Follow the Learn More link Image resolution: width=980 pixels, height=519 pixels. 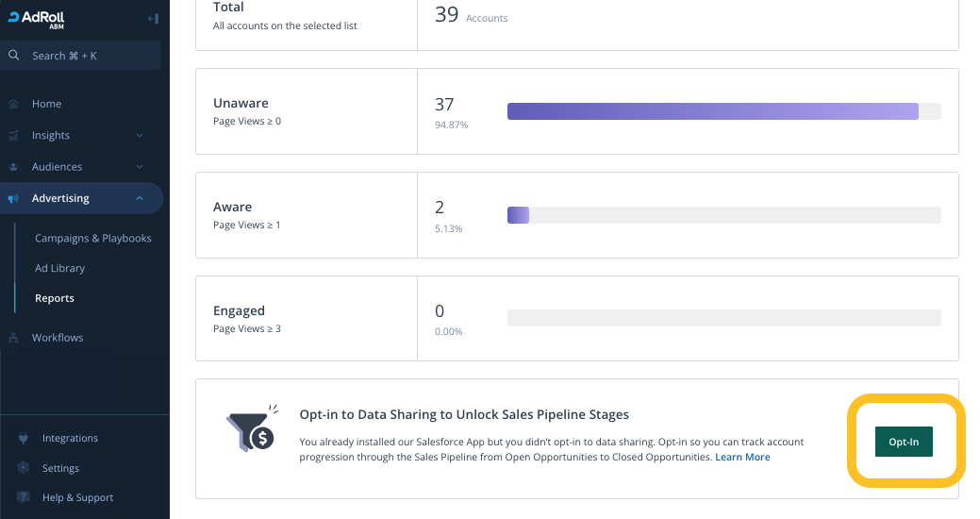pos(742,458)
